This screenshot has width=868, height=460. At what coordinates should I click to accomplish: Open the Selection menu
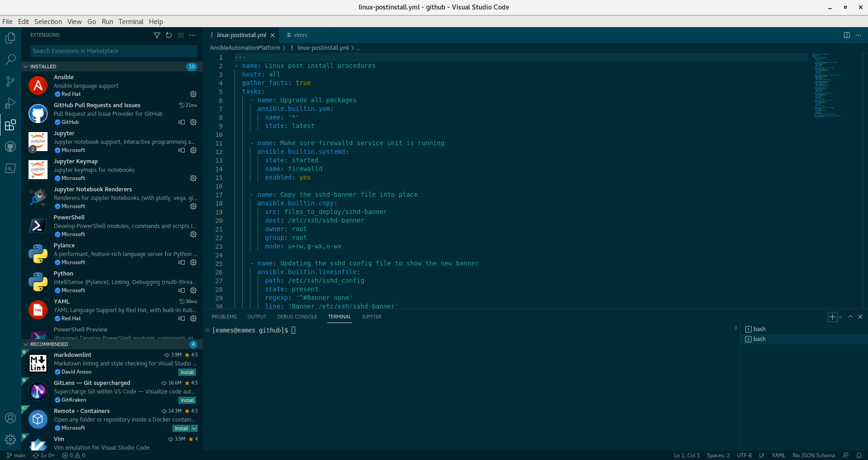point(48,22)
